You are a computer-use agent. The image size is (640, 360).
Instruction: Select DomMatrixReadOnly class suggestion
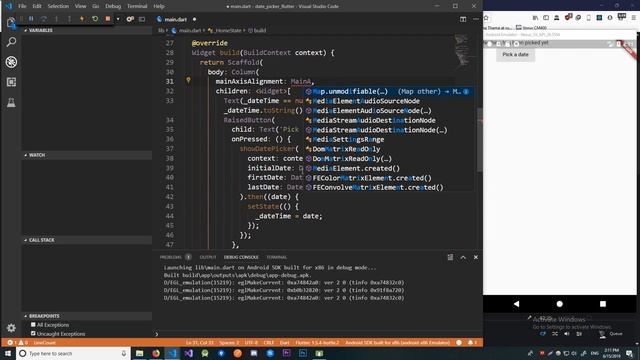tap(389, 149)
